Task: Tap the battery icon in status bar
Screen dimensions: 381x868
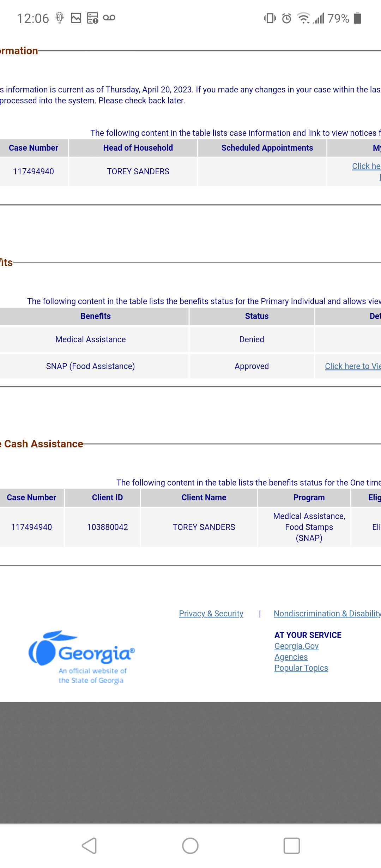Action: (x=358, y=18)
